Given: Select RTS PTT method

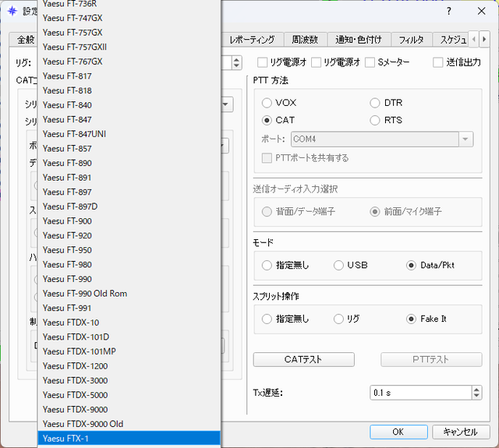Looking at the screenshot, I should [375, 120].
